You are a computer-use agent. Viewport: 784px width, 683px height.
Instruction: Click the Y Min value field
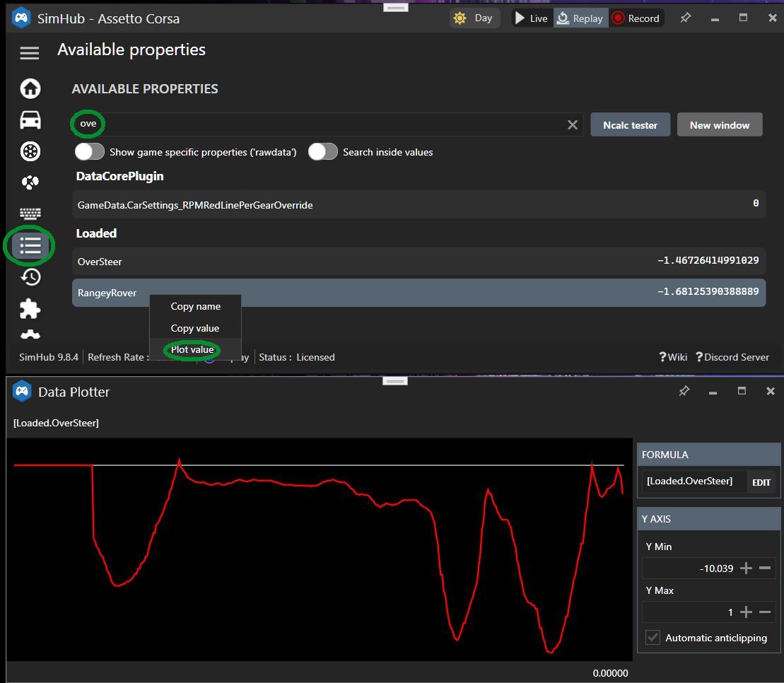pos(689,568)
